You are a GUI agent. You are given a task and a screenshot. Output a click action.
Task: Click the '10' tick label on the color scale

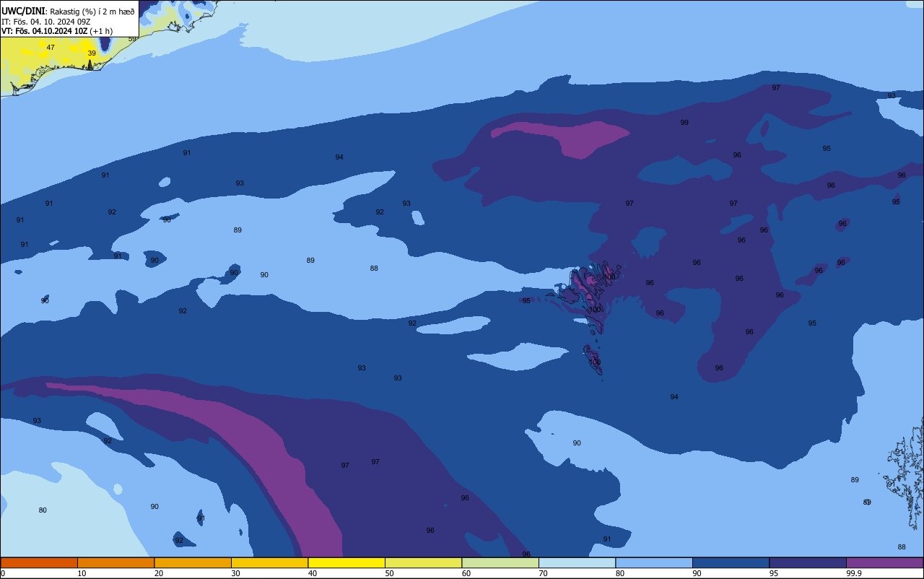pyautogui.click(x=82, y=573)
